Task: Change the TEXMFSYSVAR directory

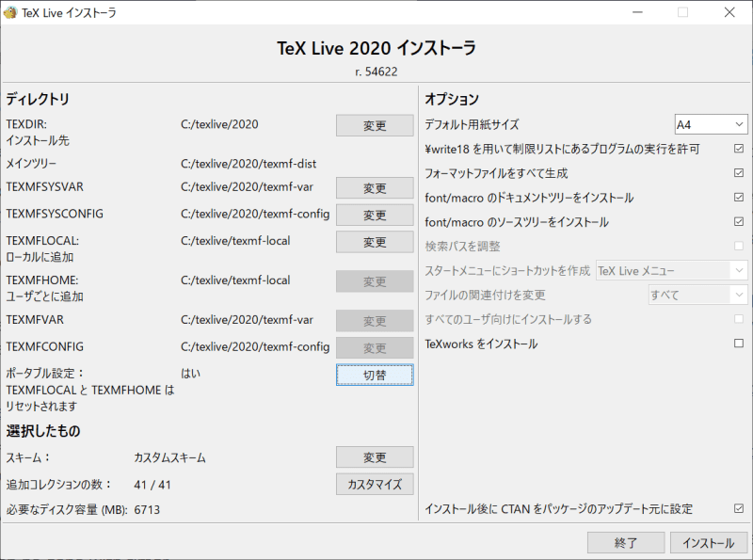Action: pos(375,188)
